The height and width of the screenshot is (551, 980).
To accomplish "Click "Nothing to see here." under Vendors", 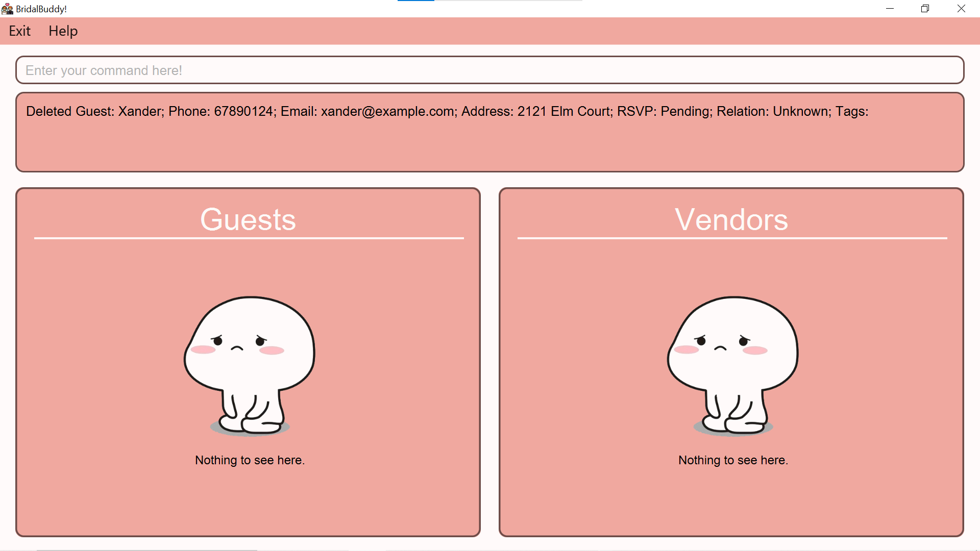I will (x=733, y=460).
